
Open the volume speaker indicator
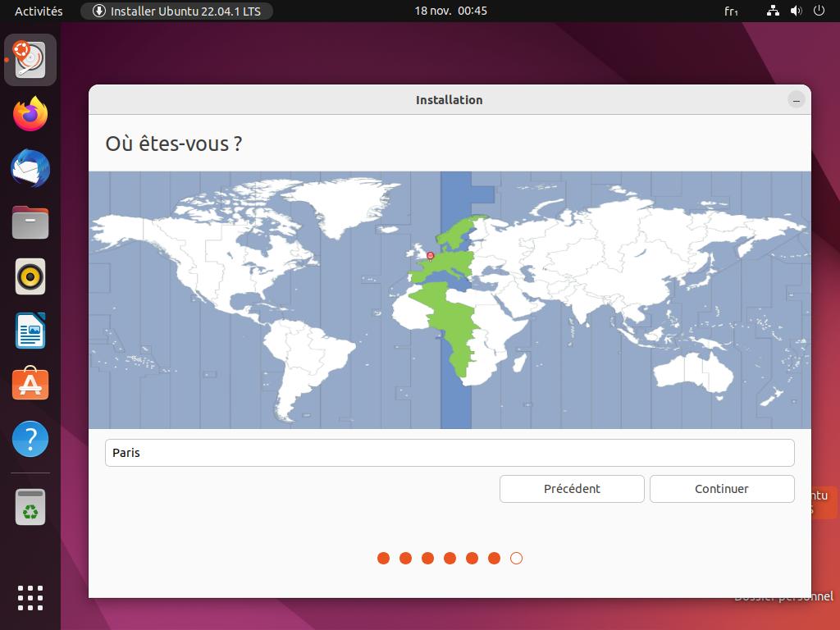tap(796, 11)
